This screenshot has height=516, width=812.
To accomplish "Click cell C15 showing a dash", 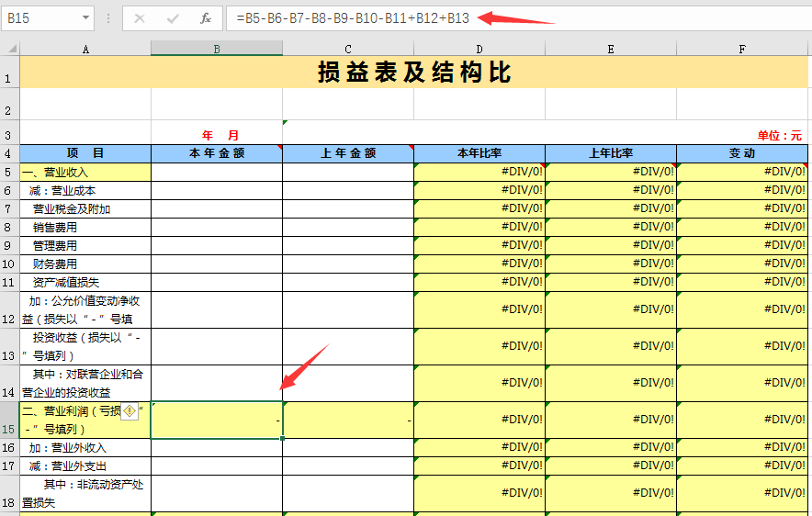I will pos(348,421).
